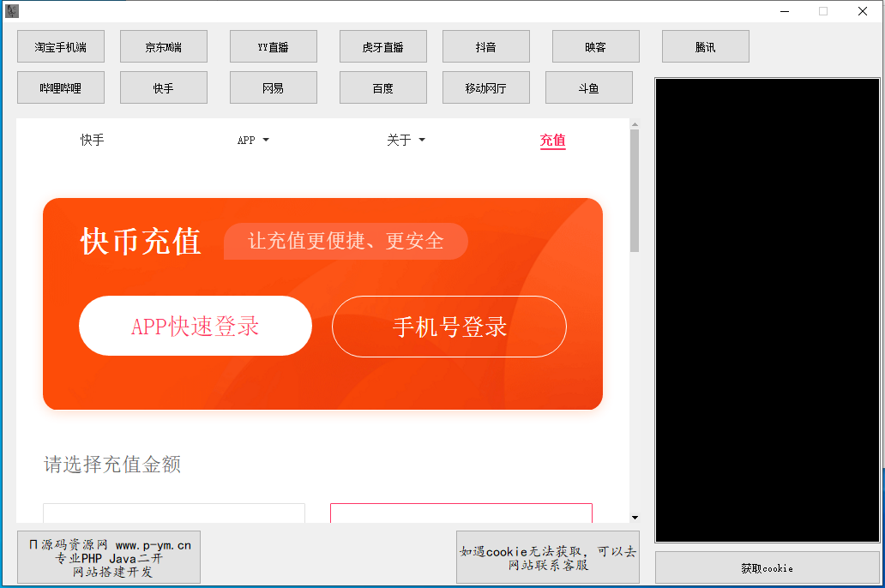The height and width of the screenshot is (588, 885).
Task: Choose the 网易 button
Action: (274, 87)
